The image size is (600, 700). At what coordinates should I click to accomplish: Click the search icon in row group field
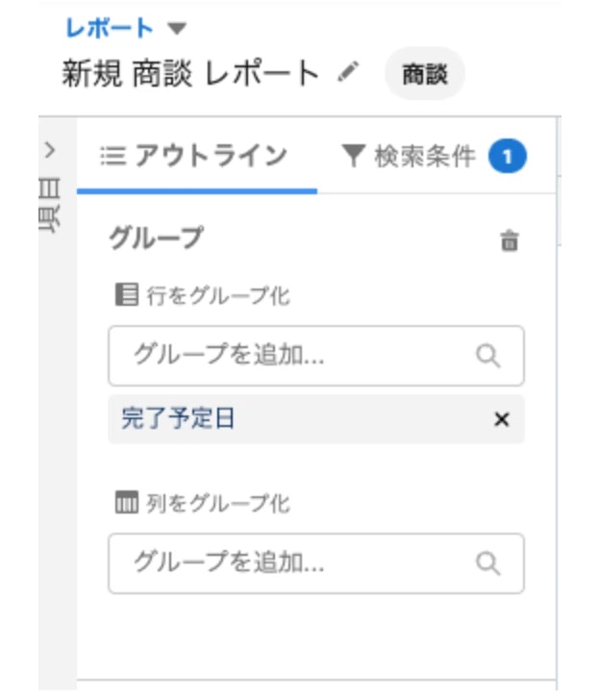(488, 356)
